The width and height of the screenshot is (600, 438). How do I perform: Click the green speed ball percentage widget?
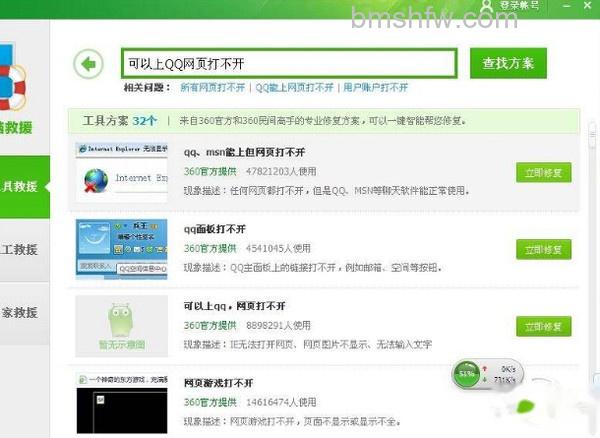pos(466,374)
